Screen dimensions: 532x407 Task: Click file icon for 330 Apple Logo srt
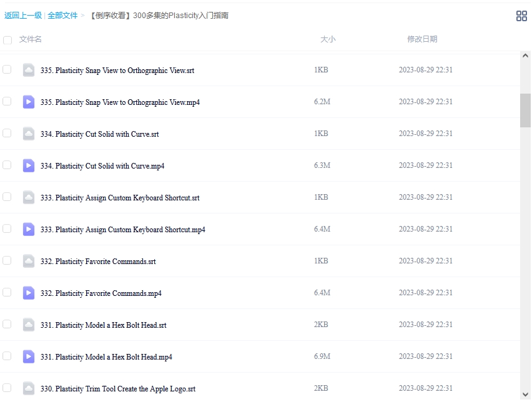click(x=29, y=388)
